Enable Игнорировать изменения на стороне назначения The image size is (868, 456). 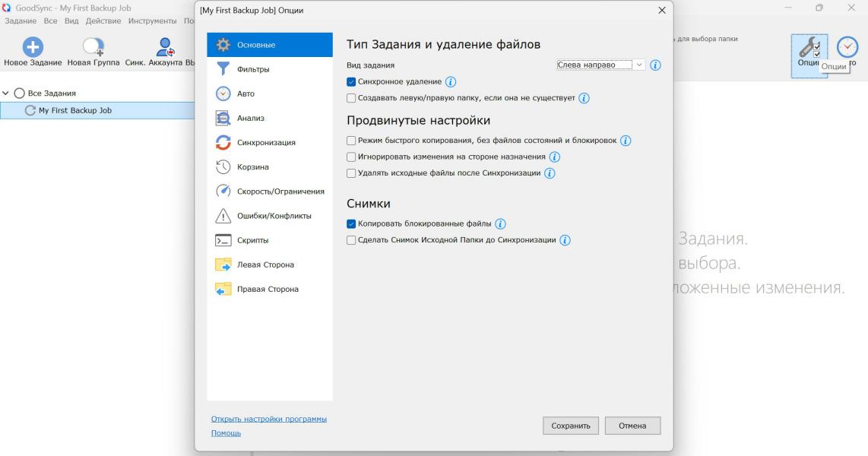(351, 157)
